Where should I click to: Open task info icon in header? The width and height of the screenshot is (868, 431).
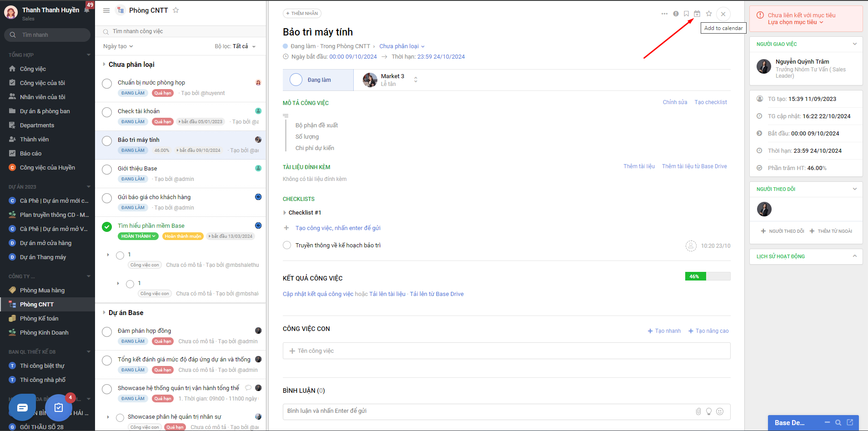click(676, 14)
